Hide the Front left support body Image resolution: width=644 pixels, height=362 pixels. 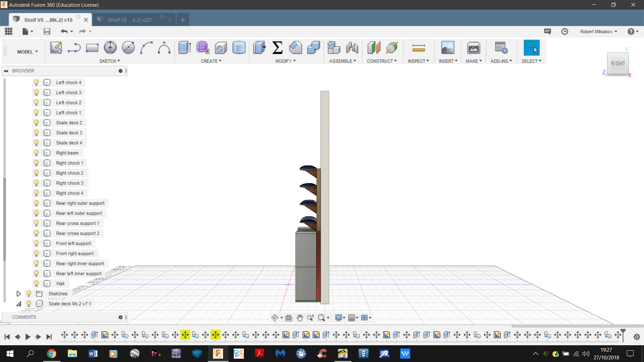[36, 243]
